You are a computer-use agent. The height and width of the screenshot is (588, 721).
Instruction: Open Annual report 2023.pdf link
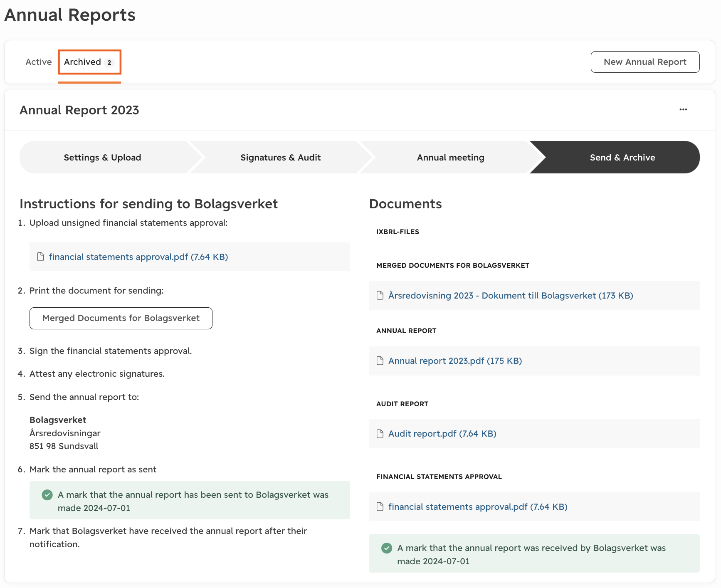tap(455, 361)
